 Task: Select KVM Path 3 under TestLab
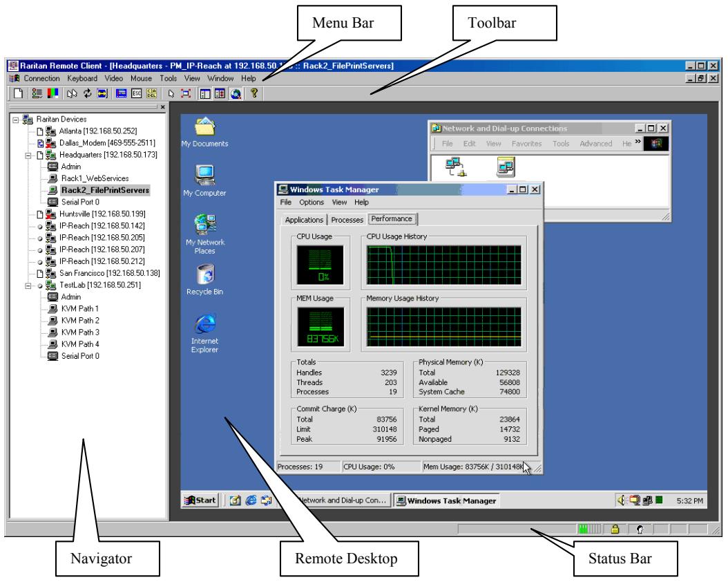coord(80,332)
